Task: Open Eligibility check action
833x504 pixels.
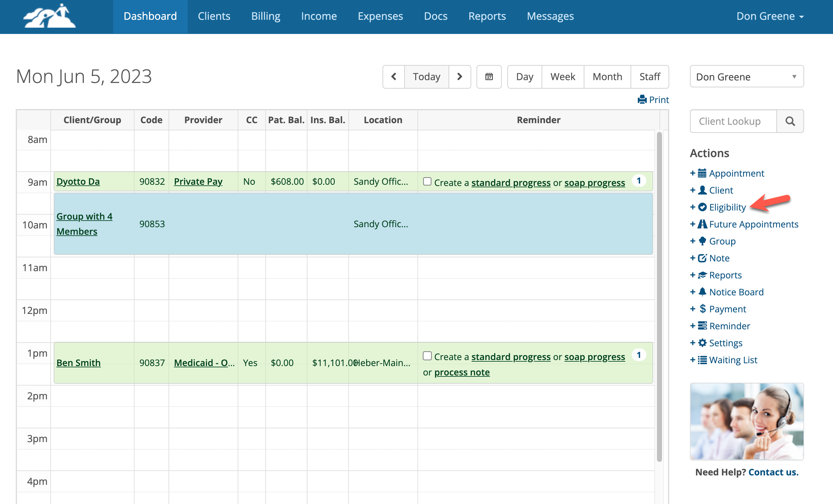Action: coord(727,207)
